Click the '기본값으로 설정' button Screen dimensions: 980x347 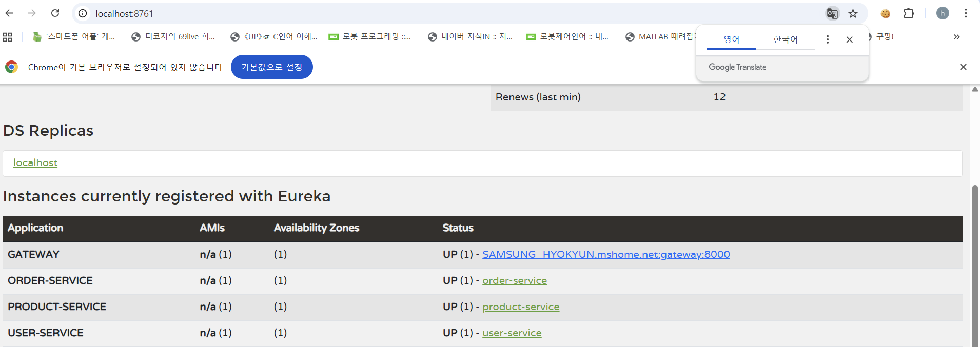tap(272, 67)
